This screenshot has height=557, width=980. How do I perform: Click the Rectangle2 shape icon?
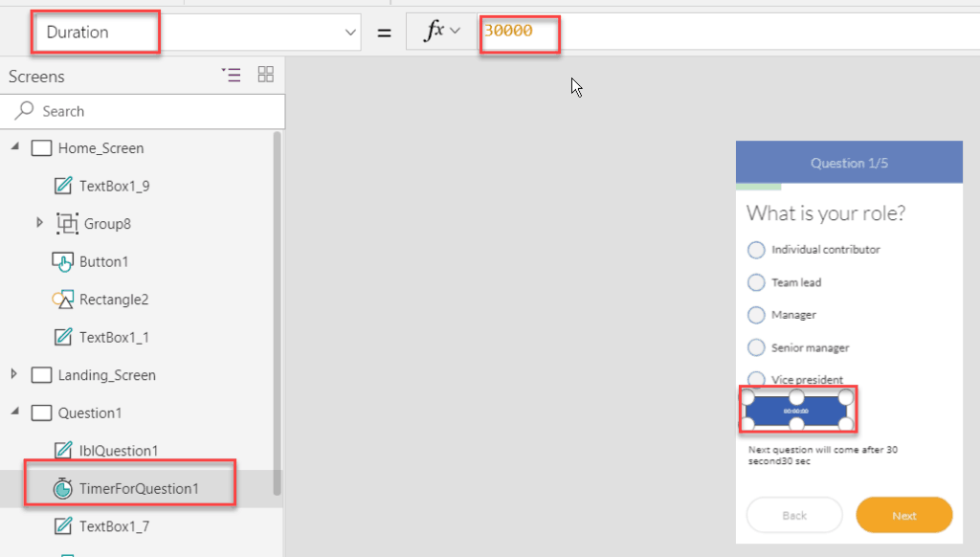pos(62,300)
